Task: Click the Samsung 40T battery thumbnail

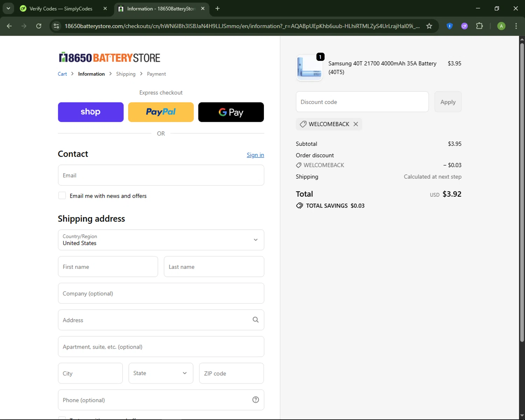Action: coord(309,68)
